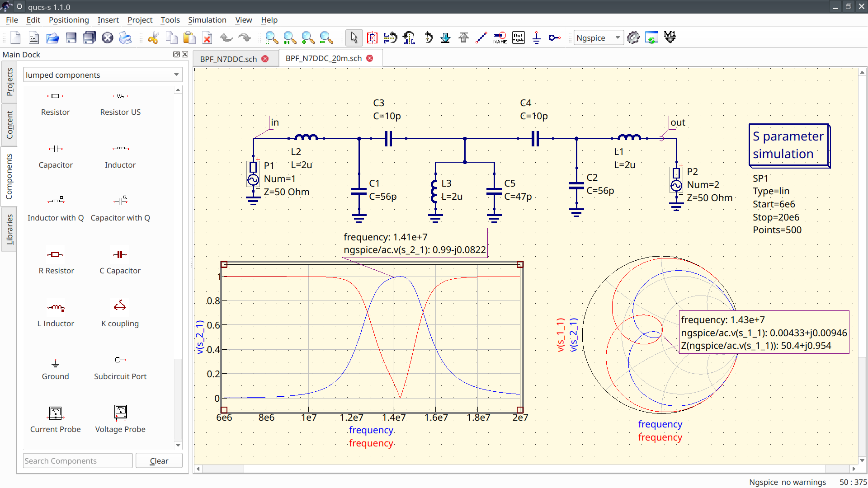Cut the selection with scissors
868x488 pixels.
pos(153,38)
